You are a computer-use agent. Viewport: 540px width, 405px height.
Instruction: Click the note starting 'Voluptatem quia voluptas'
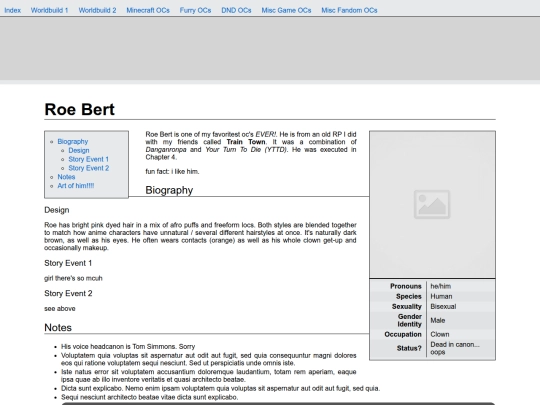209,359
